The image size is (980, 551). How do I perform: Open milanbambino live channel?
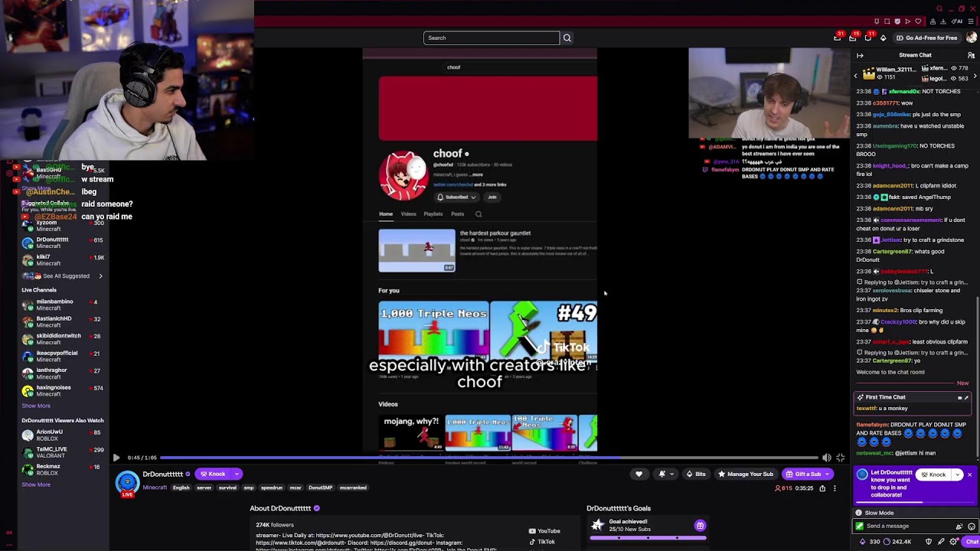[x=61, y=305]
